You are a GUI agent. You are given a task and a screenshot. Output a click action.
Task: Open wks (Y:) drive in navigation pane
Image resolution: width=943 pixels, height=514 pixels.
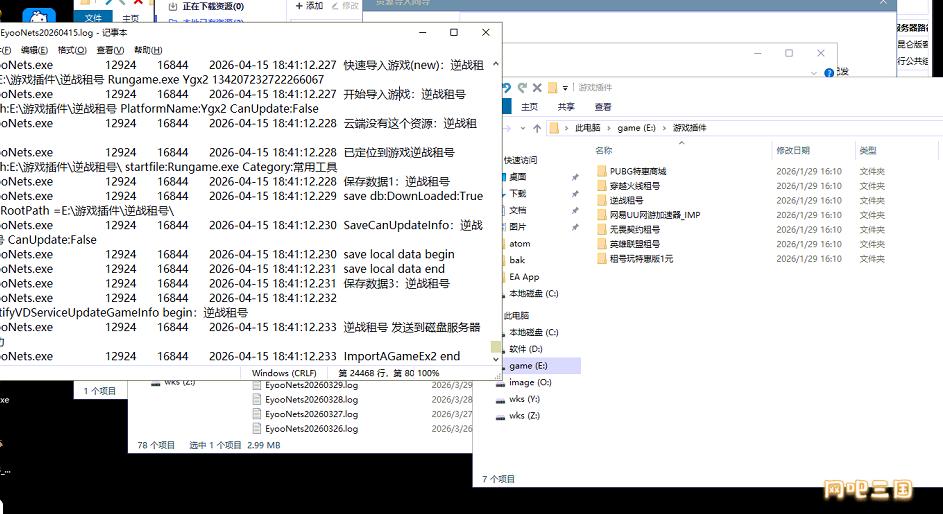(x=524, y=399)
